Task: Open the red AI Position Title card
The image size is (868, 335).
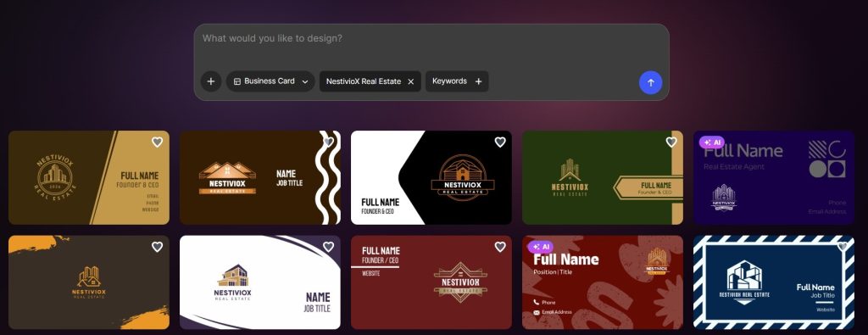Action: [603, 282]
